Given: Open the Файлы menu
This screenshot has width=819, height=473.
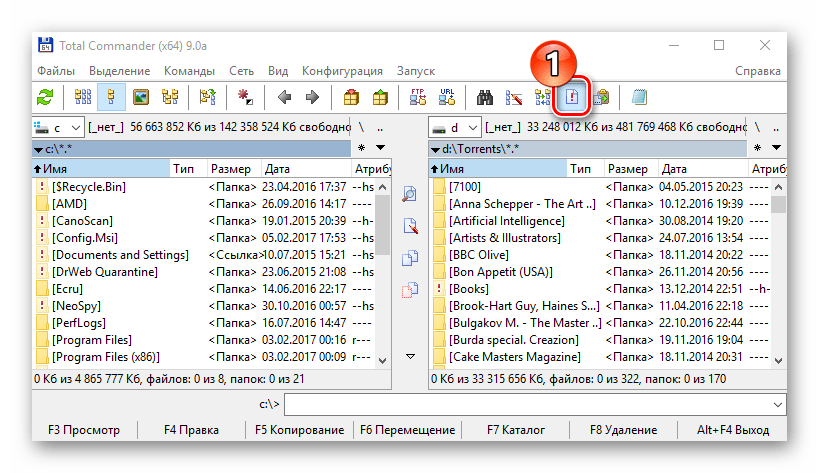Looking at the screenshot, I should tap(56, 70).
